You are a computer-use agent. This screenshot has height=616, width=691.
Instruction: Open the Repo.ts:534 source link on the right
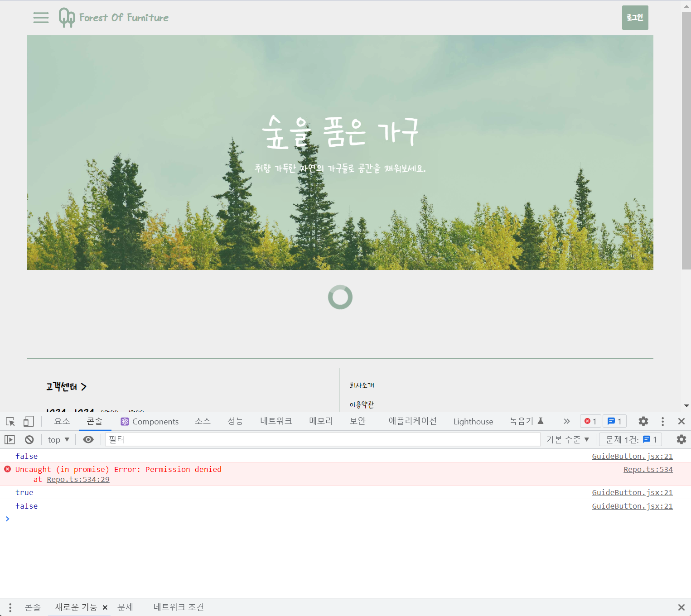point(648,469)
